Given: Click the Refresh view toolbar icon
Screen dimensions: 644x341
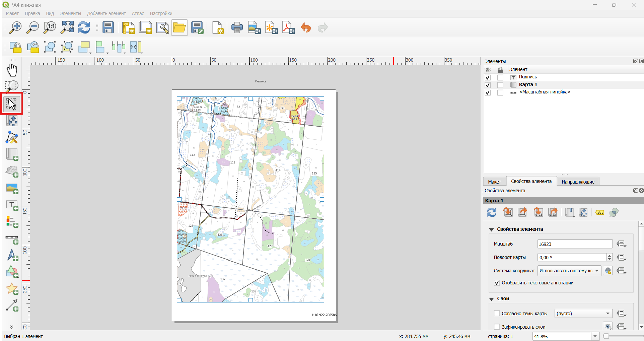Looking at the screenshot, I should [84, 28].
